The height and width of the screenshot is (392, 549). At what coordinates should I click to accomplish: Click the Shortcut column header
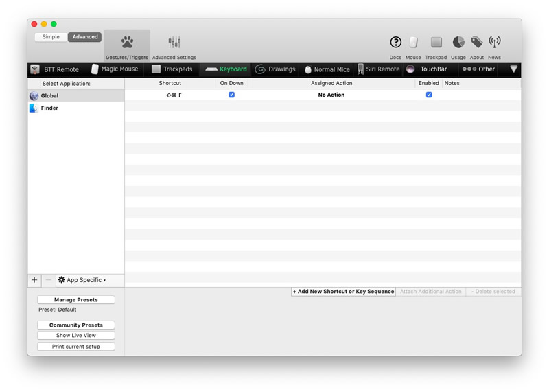(x=170, y=83)
